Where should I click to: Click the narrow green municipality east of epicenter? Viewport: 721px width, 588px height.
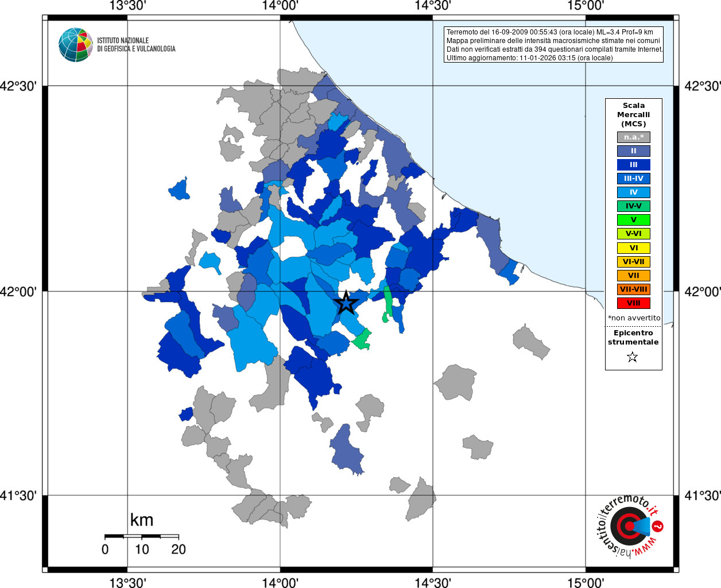click(388, 304)
